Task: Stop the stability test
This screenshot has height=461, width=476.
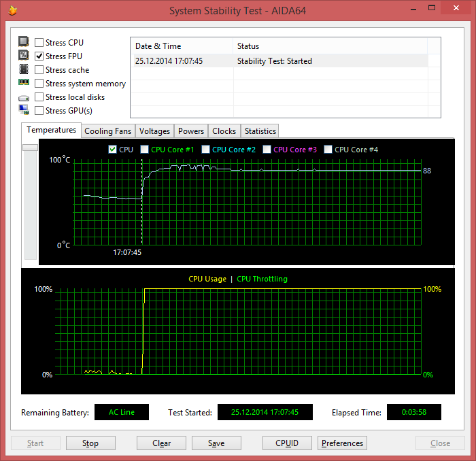Action: pyautogui.click(x=90, y=443)
